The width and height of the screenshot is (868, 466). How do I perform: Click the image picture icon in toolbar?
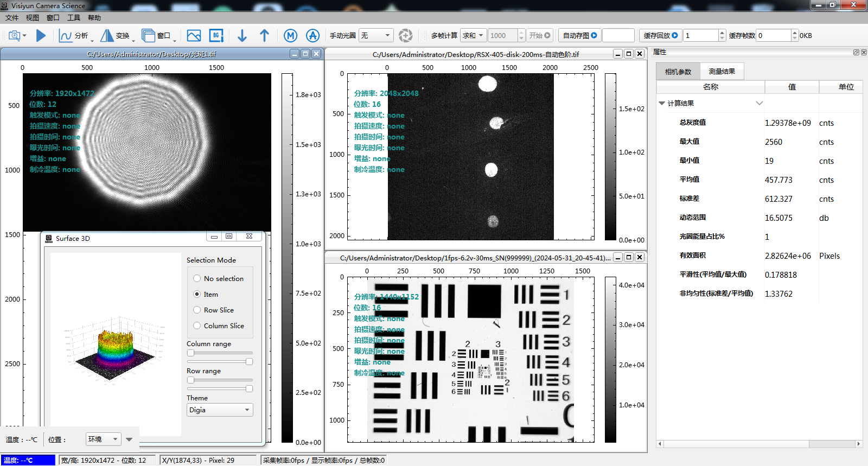click(194, 36)
